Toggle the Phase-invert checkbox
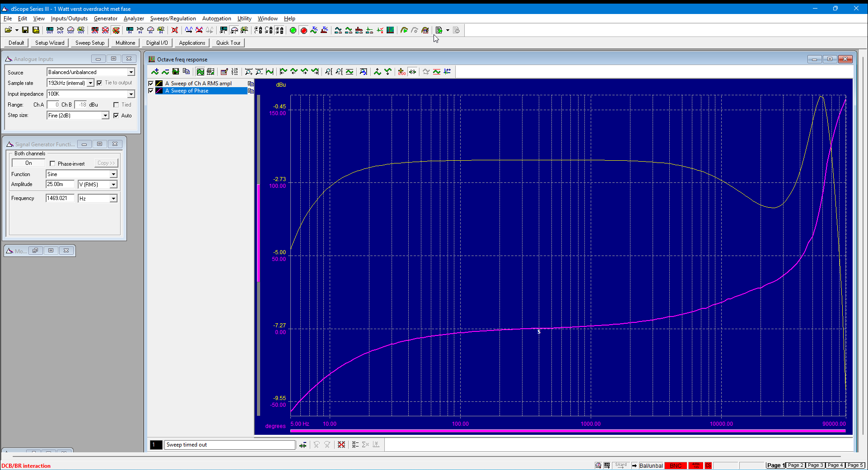This screenshot has width=868, height=470. (x=52, y=163)
